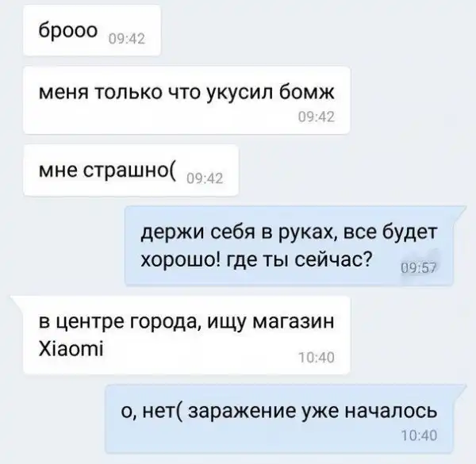The height and width of the screenshot is (464, 476).
Task: Click the word 'хорошо!' in the blue bubble
Action: pos(181,260)
